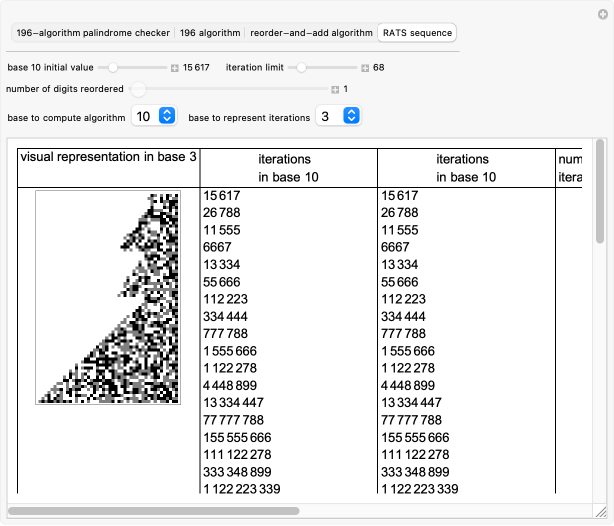Click the window resize grip
614x526 pixels.
coord(601,511)
